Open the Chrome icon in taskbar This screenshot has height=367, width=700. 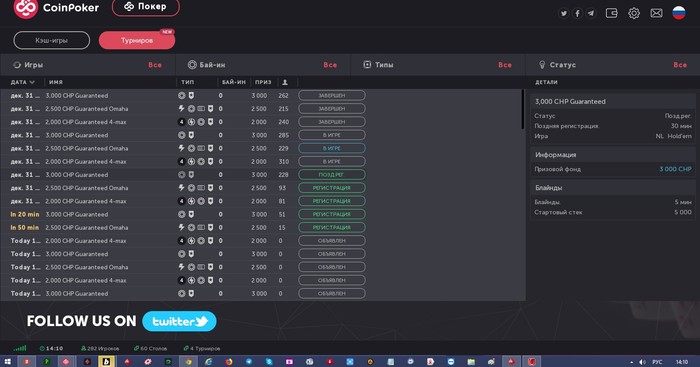(188, 362)
